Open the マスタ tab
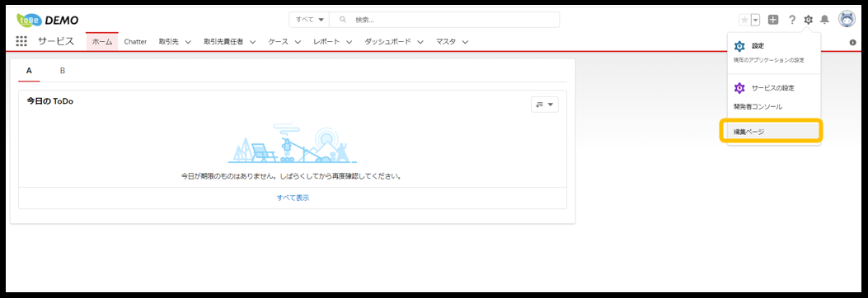868x298 pixels. coord(446,41)
